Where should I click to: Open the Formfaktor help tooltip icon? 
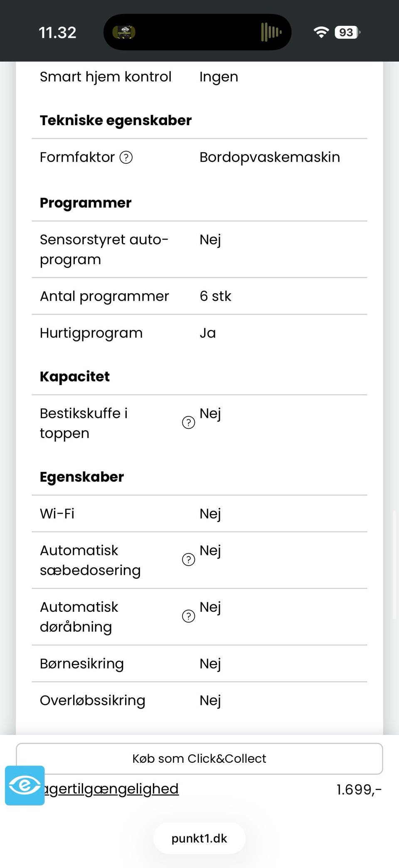pyautogui.click(x=126, y=157)
